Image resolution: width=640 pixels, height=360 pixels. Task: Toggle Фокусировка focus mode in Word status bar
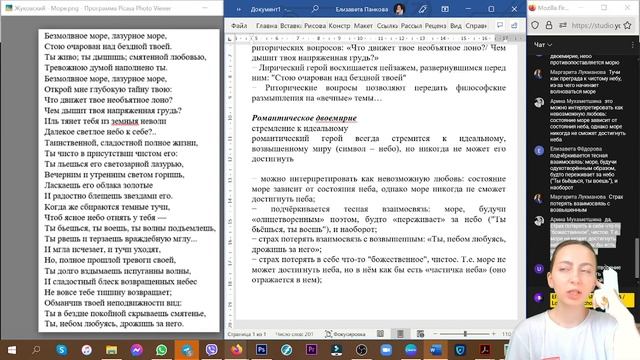tap(345, 334)
